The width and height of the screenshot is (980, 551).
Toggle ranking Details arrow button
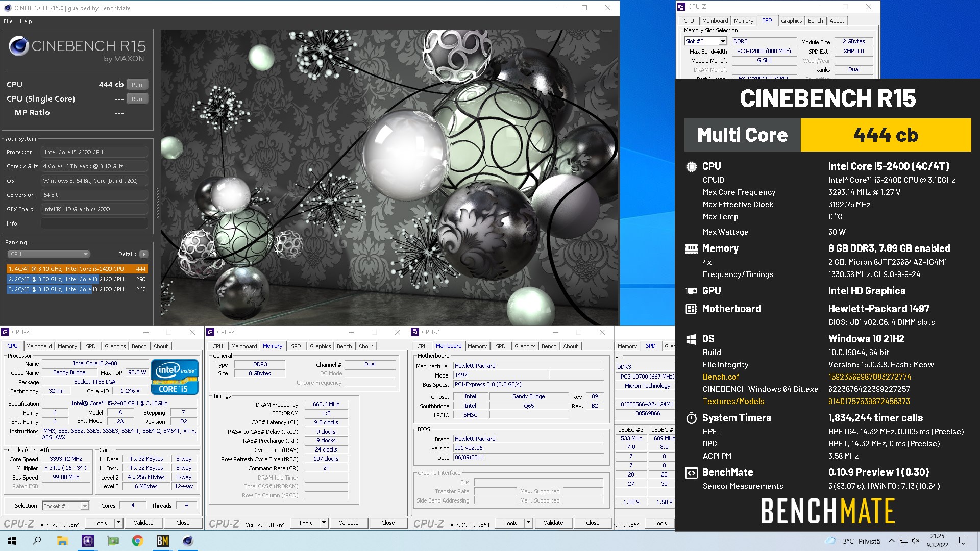pyautogui.click(x=144, y=254)
